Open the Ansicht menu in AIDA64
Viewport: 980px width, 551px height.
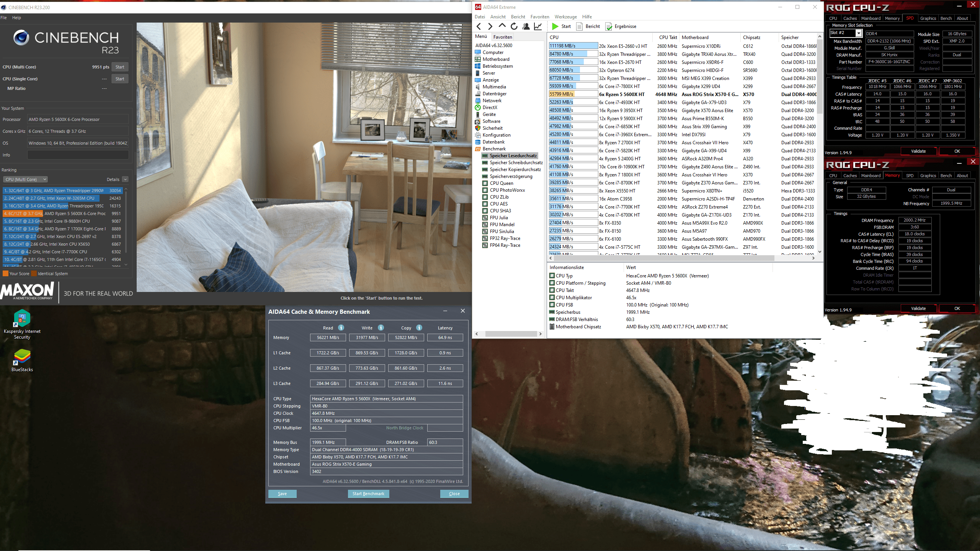[498, 17]
